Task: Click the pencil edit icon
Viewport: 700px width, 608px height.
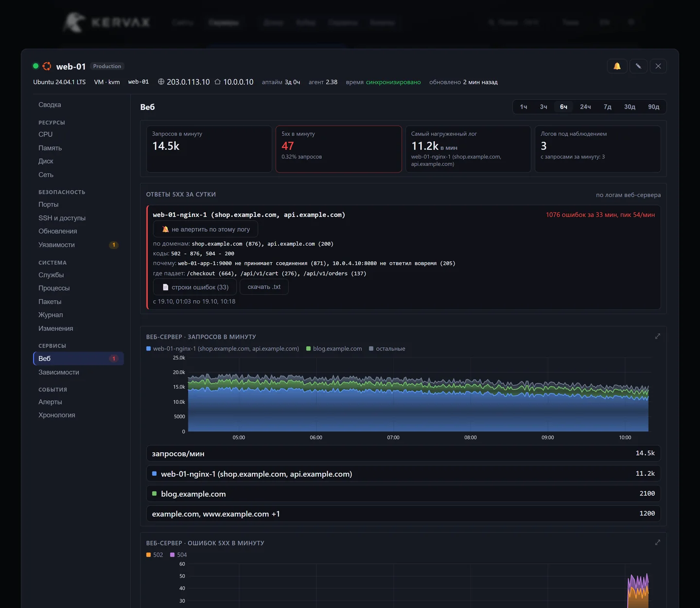Action: tap(638, 66)
